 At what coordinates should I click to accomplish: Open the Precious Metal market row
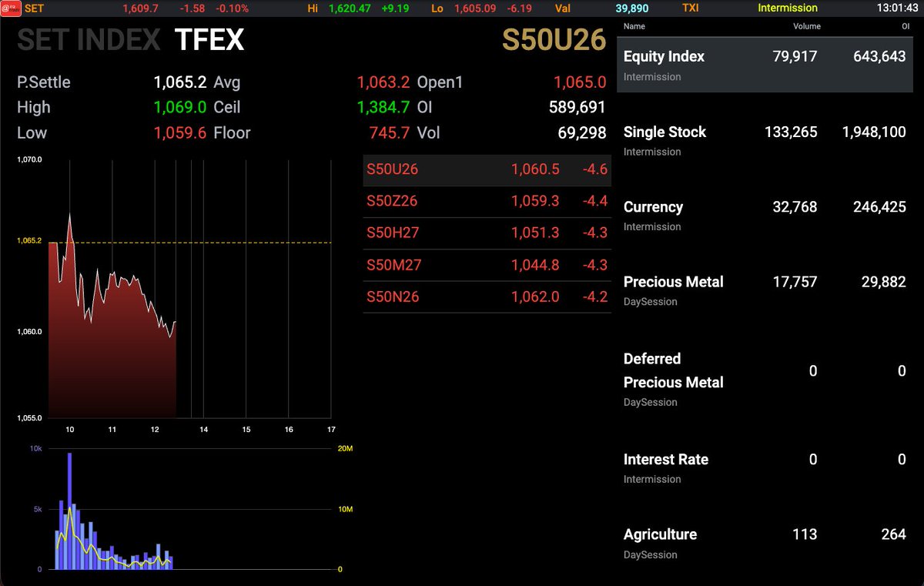[766, 290]
